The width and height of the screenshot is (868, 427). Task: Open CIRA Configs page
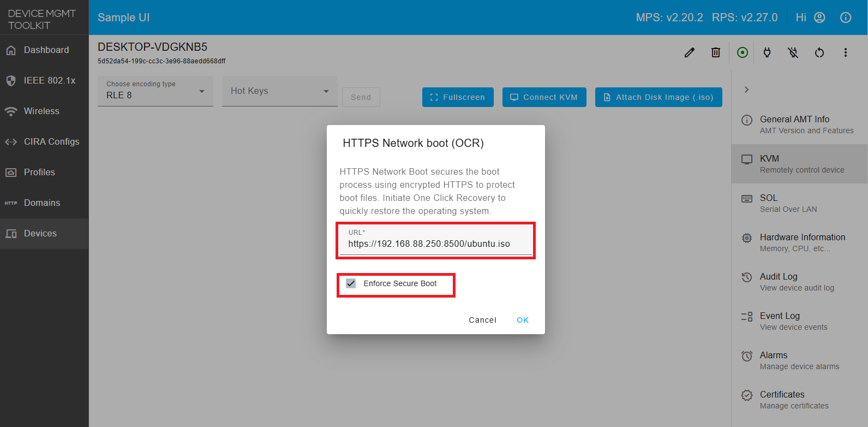click(x=44, y=142)
